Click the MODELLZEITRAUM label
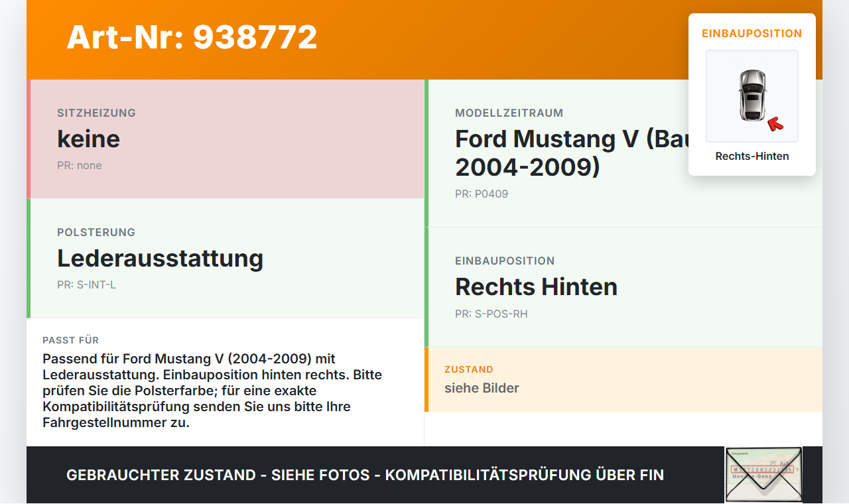The height and width of the screenshot is (504, 849). click(x=509, y=113)
